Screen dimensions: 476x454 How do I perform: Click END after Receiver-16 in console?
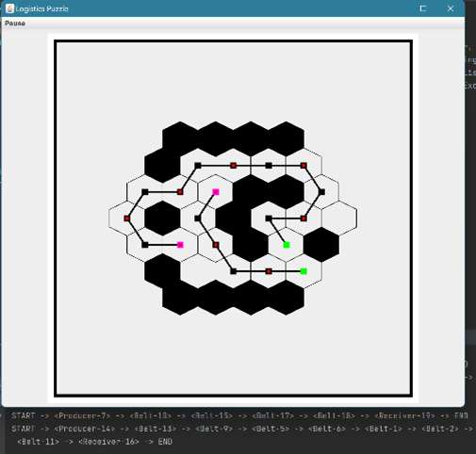coord(165,442)
